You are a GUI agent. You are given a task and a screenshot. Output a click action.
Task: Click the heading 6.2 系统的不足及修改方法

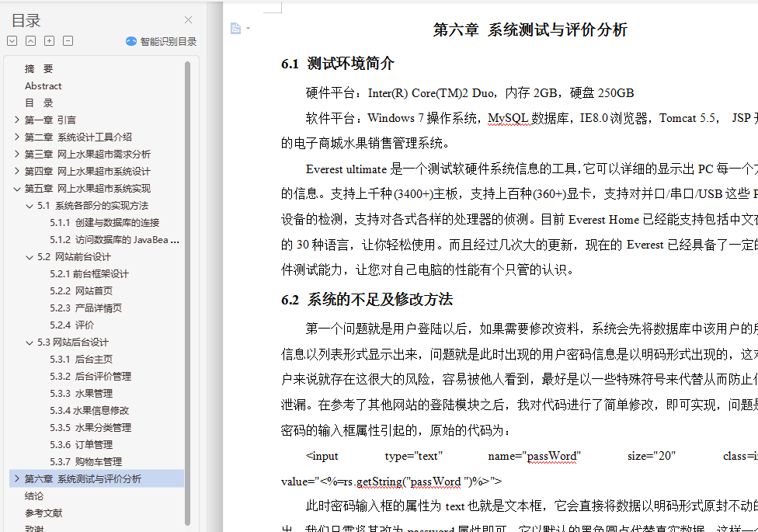click(367, 299)
